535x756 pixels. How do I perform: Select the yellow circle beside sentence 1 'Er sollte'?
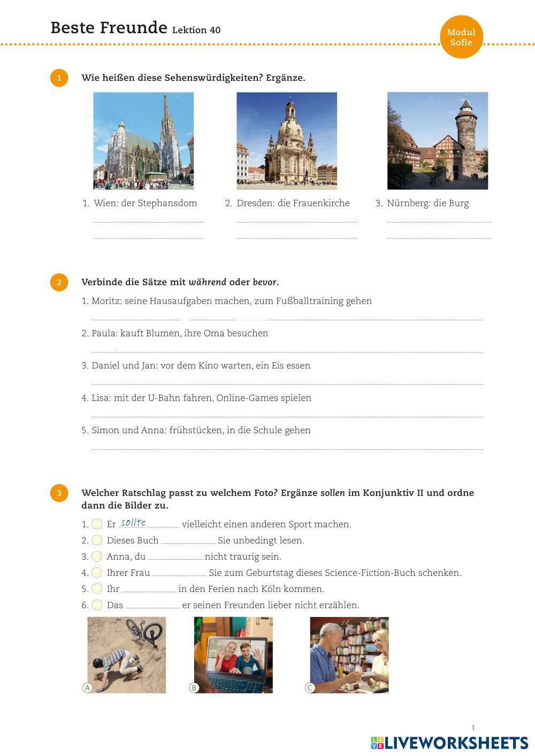click(x=97, y=524)
